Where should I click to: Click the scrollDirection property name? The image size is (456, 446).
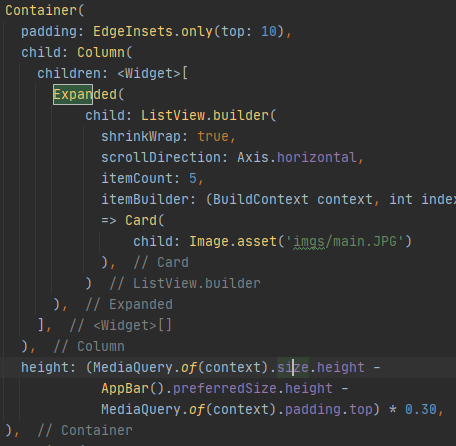pyautogui.click(x=161, y=157)
